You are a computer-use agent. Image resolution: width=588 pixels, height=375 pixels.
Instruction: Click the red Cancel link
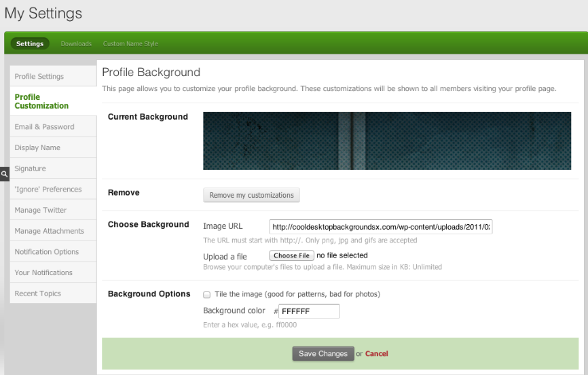pos(376,354)
